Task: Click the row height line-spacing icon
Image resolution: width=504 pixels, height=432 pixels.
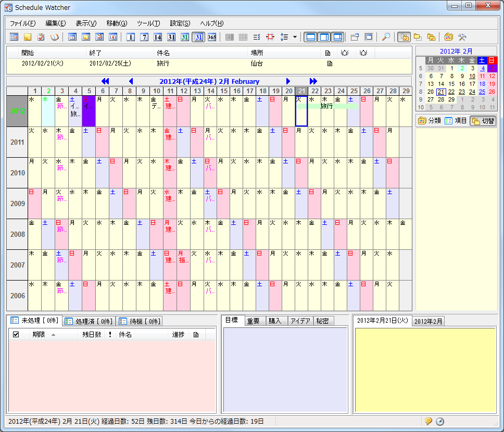Action: [x=284, y=37]
